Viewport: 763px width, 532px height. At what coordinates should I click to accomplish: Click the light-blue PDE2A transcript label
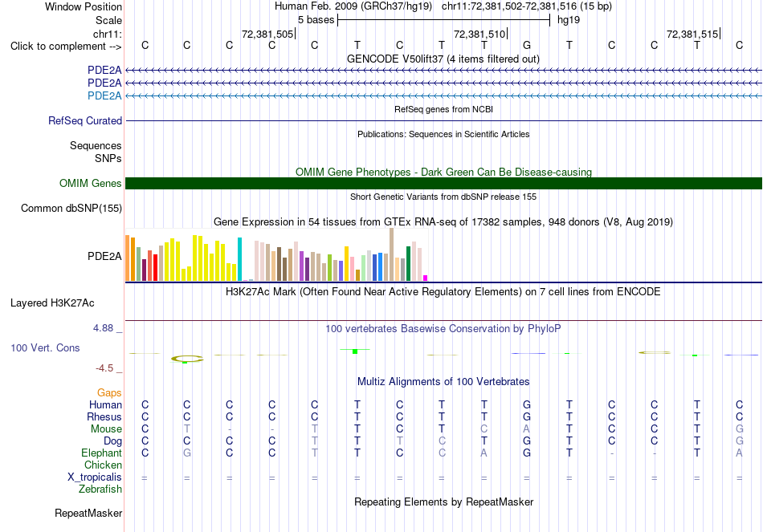(x=104, y=95)
